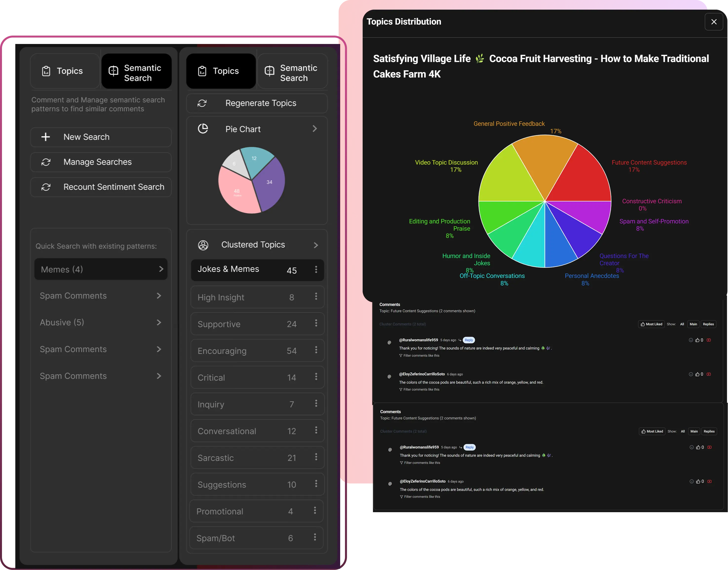Expand the Abusive (5) quick search

[x=159, y=322]
